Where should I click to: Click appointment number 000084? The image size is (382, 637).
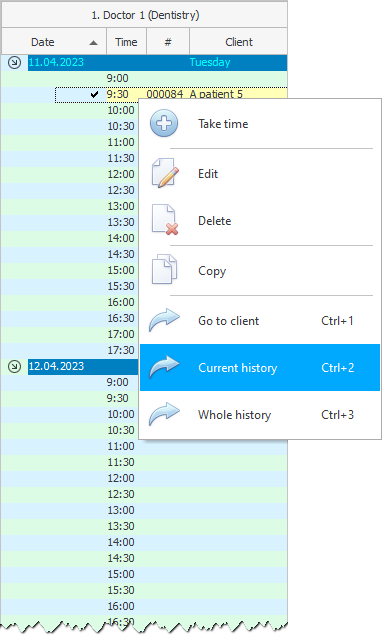[165, 94]
